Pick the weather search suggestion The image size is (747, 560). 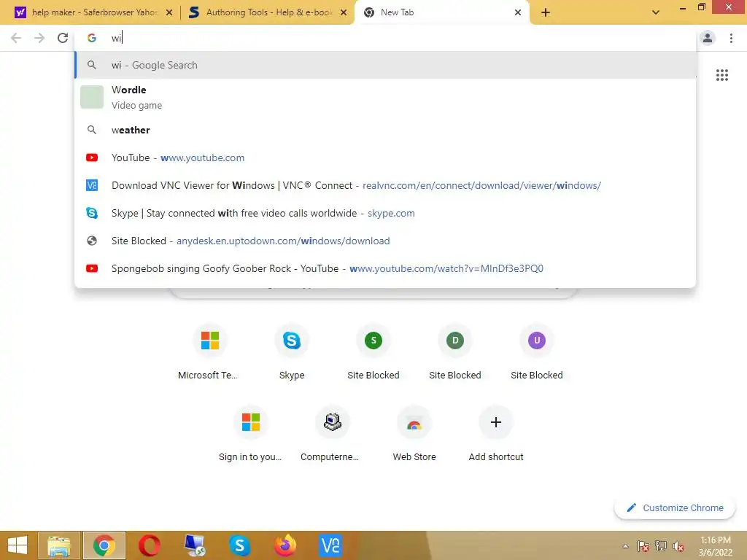pos(385,130)
